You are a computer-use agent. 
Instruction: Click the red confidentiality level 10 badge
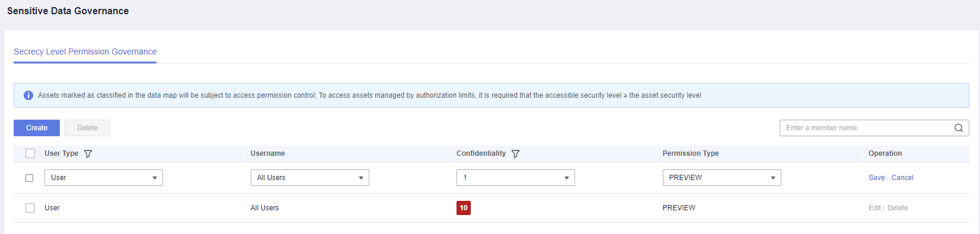464,208
